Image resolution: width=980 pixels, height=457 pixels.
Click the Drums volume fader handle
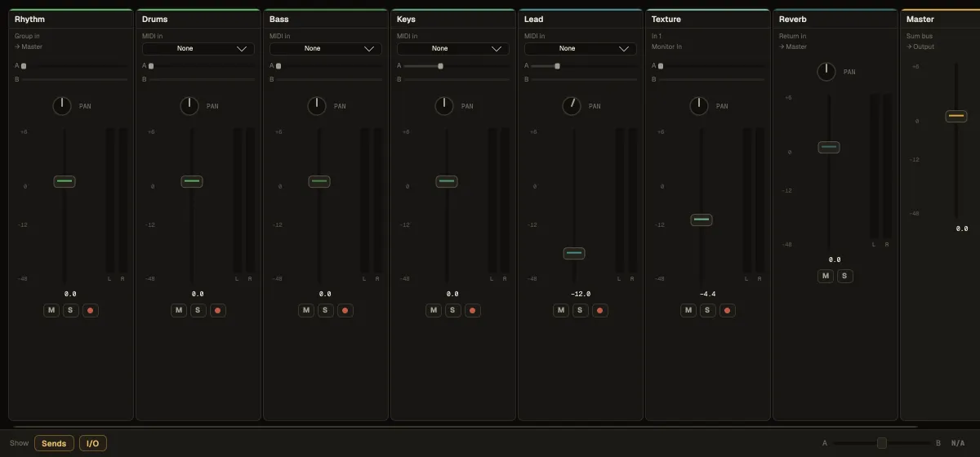(x=192, y=181)
